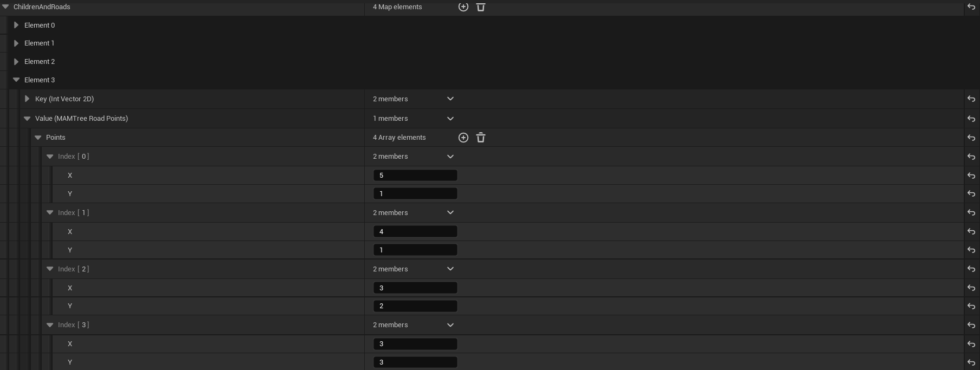Image resolution: width=980 pixels, height=370 pixels.
Task: Collapse the ChildrenAndRoads property
Action: coord(5,7)
